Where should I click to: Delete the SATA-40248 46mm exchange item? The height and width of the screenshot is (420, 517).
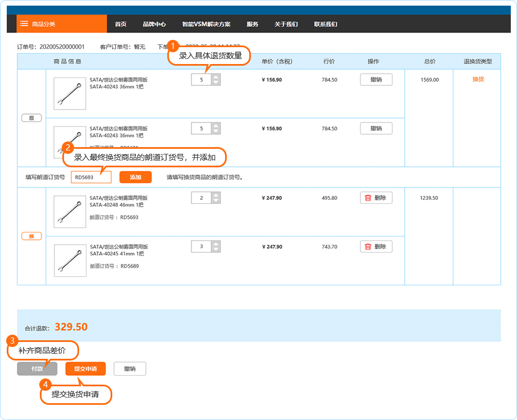(x=376, y=198)
